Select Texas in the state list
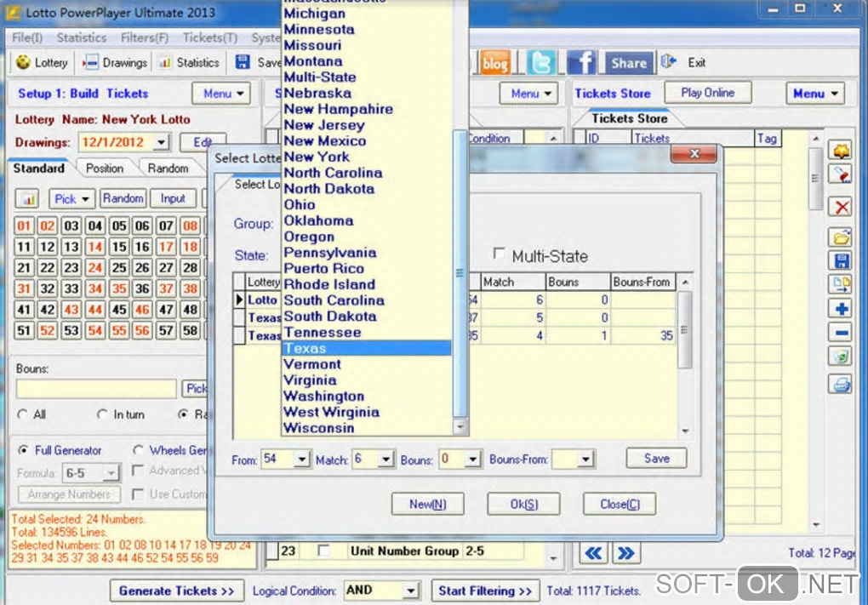 [367, 348]
